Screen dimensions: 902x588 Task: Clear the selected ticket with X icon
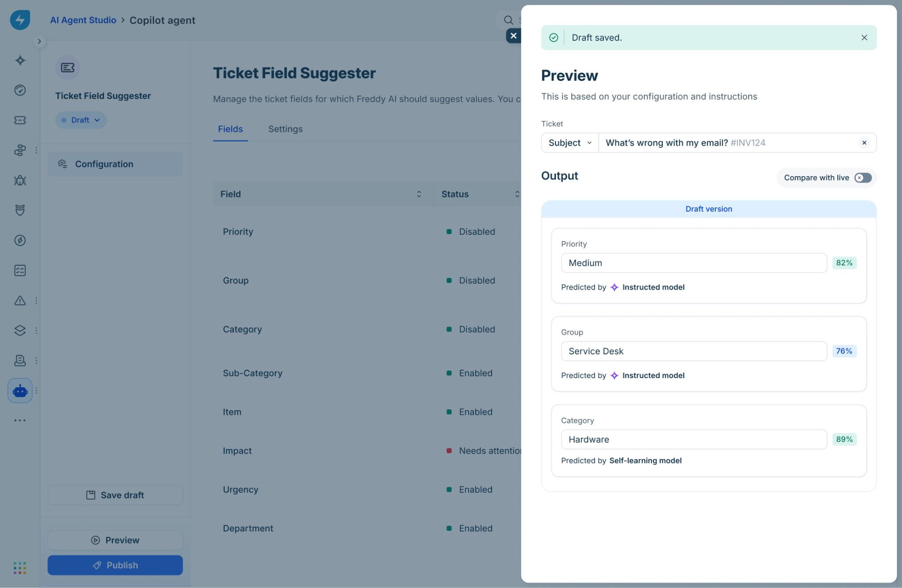click(x=864, y=143)
